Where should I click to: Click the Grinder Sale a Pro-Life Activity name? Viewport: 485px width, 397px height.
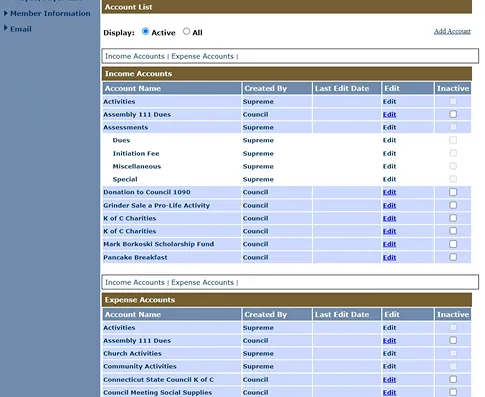[157, 205]
